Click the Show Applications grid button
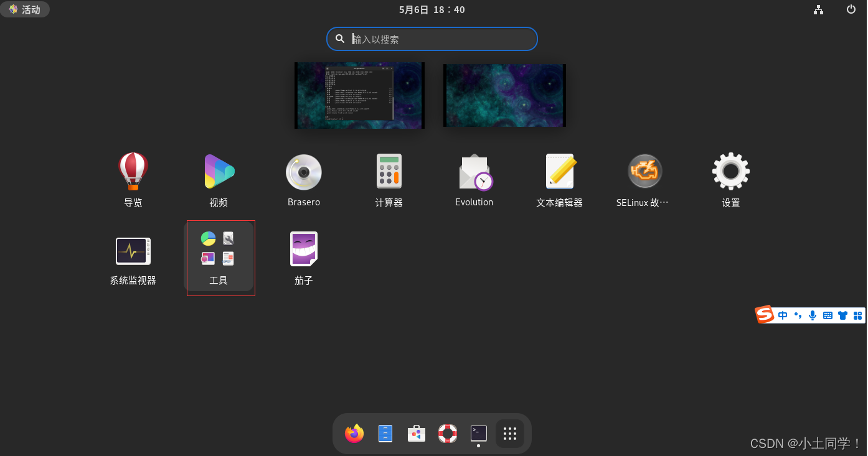This screenshot has width=868, height=456. click(509, 433)
